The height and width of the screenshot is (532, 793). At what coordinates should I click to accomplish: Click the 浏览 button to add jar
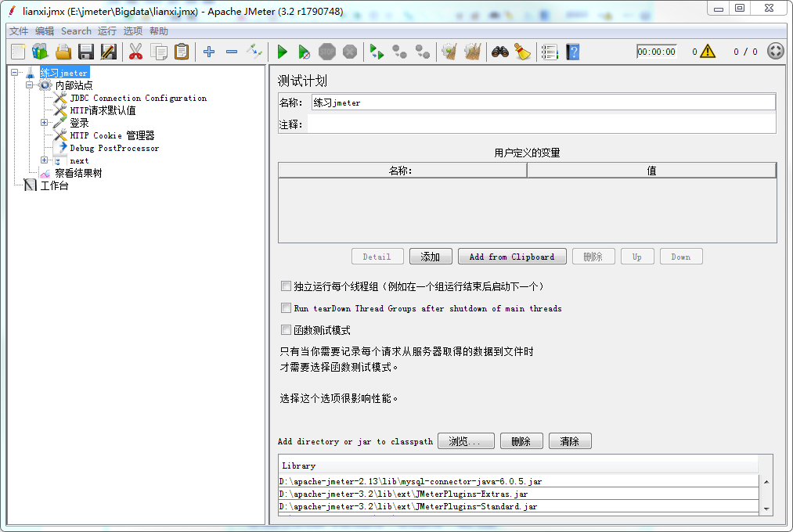(465, 440)
